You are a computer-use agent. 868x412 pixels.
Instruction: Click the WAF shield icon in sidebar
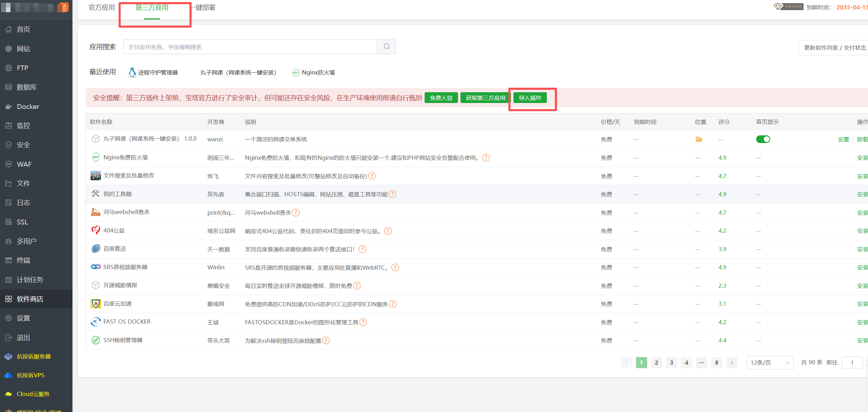9,164
